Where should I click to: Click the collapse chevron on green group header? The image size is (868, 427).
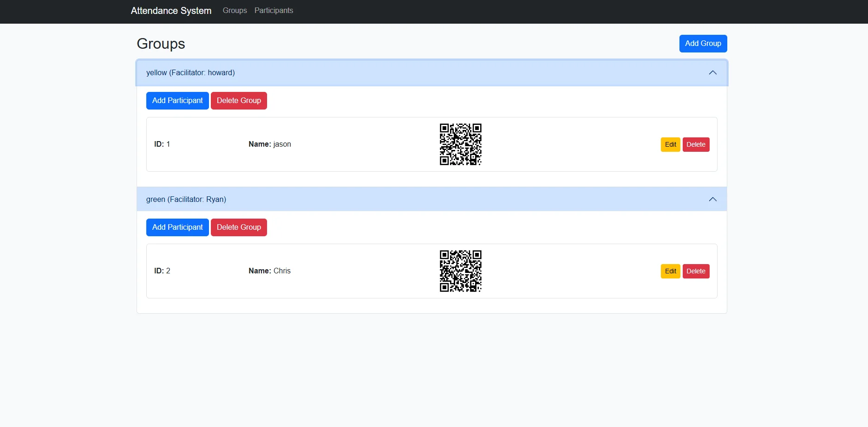713,199
